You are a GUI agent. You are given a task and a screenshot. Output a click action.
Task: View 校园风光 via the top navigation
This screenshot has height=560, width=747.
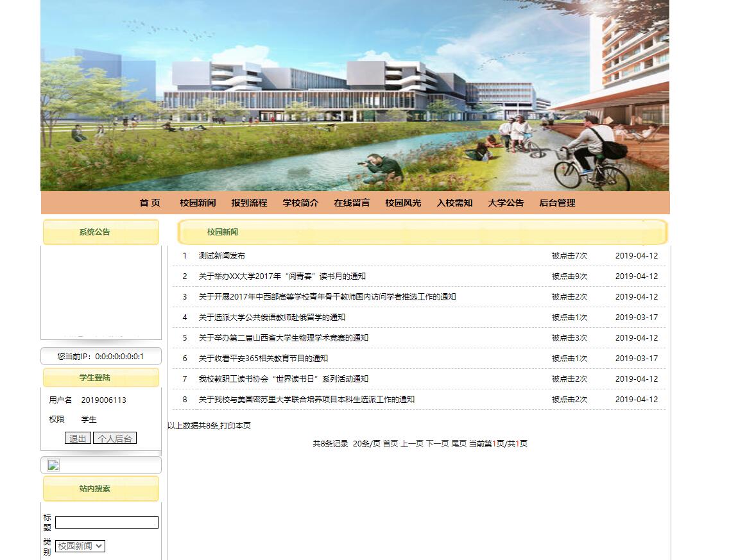pos(403,203)
